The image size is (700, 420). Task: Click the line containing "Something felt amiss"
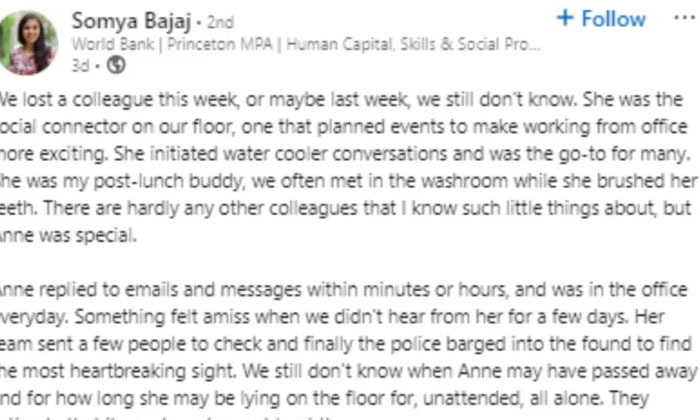pyautogui.click(x=340, y=315)
